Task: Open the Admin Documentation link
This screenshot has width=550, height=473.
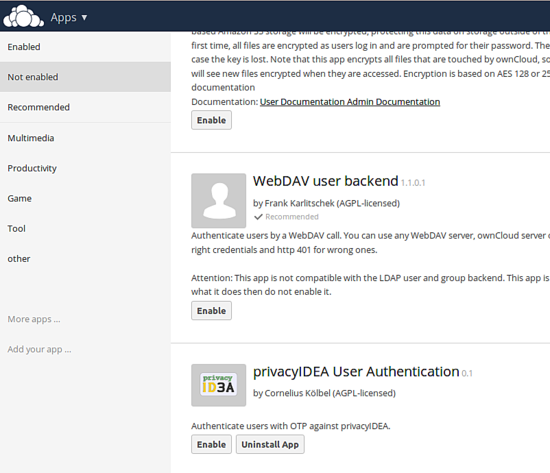Action: coord(394,102)
